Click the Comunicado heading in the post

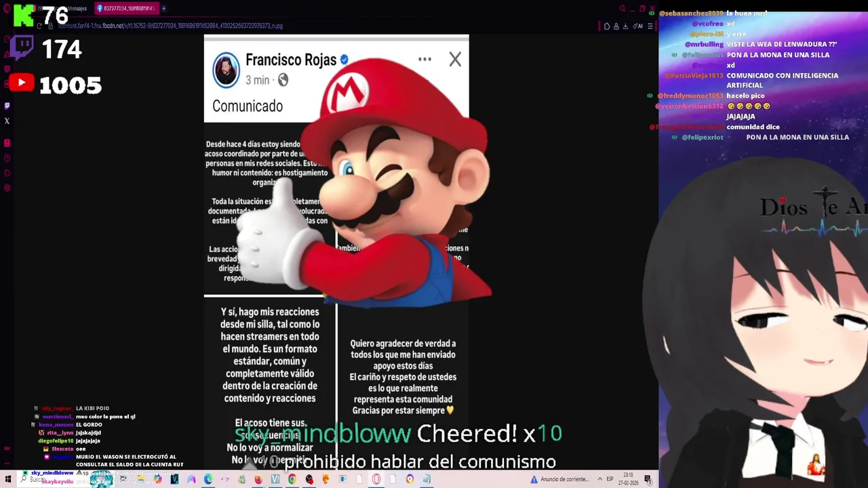coord(248,106)
